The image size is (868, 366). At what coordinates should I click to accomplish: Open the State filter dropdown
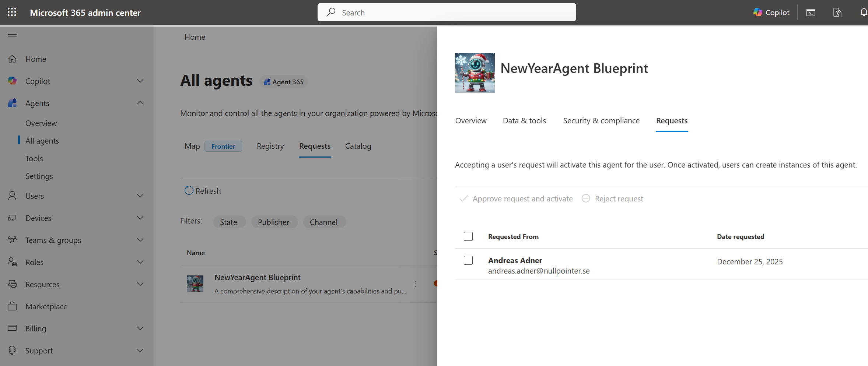228,222
